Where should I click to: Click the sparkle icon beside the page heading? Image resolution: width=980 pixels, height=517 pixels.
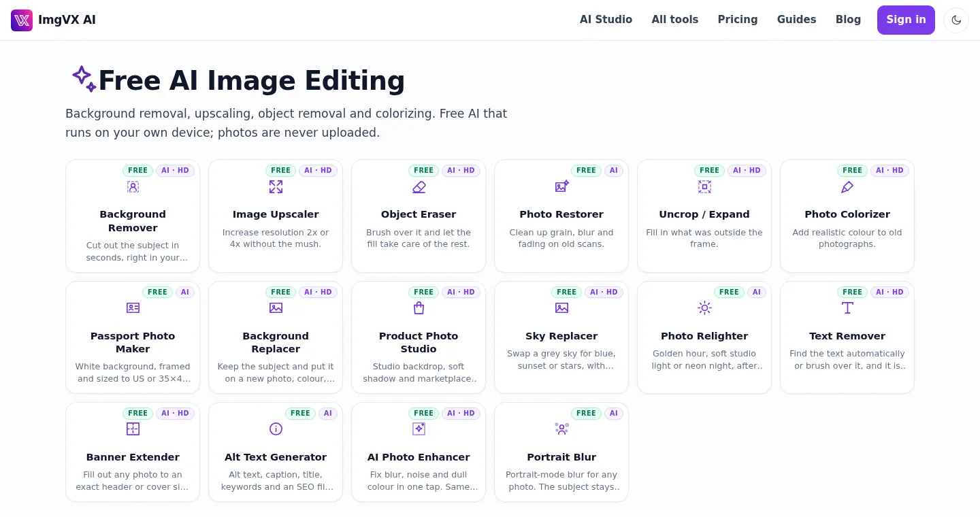[x=84, y=79]
